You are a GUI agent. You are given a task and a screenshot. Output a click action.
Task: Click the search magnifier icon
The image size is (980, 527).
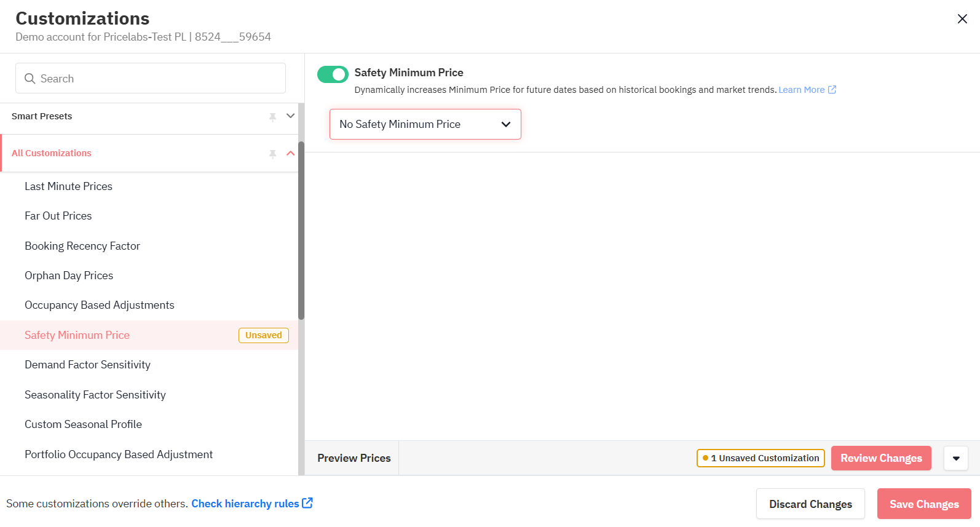click(30, 79)
